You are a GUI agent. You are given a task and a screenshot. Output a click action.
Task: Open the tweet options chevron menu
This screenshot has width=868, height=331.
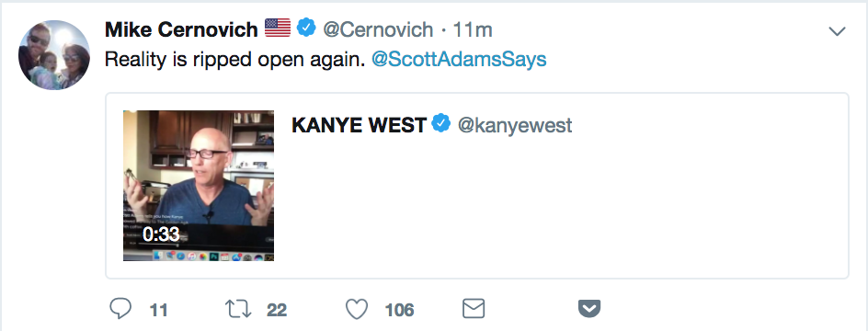click(837, 31)
